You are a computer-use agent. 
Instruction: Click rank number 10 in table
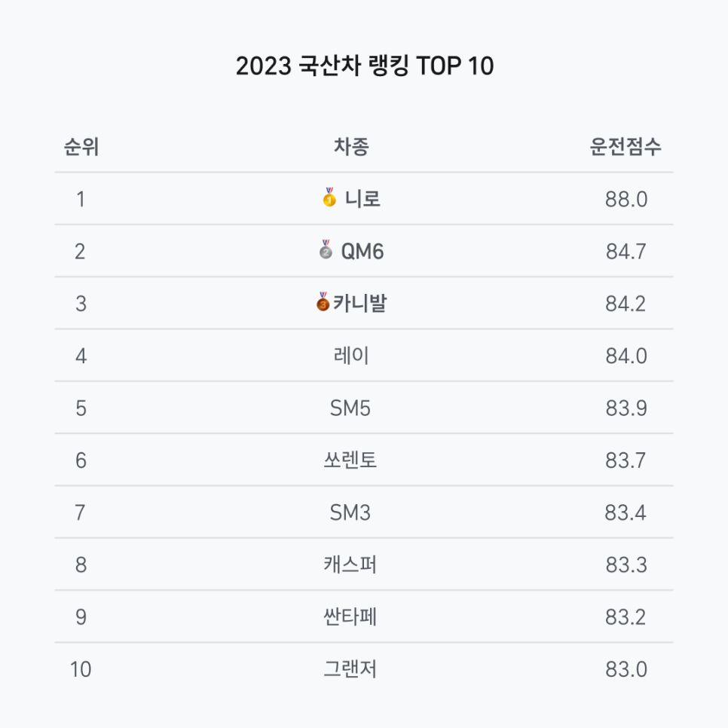[81, 670]
